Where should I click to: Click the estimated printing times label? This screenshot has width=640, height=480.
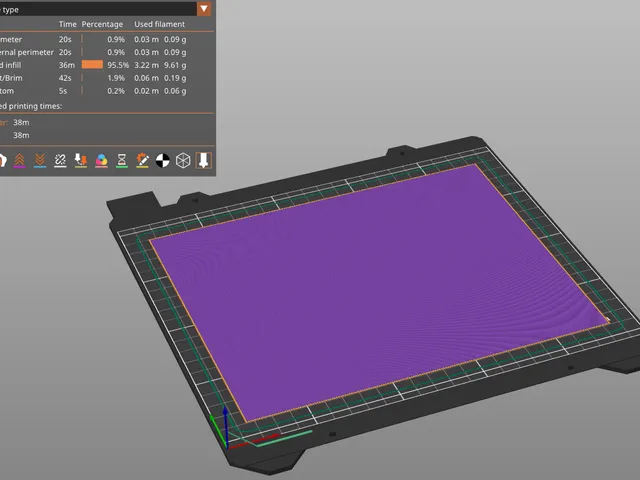click(31, 106)
